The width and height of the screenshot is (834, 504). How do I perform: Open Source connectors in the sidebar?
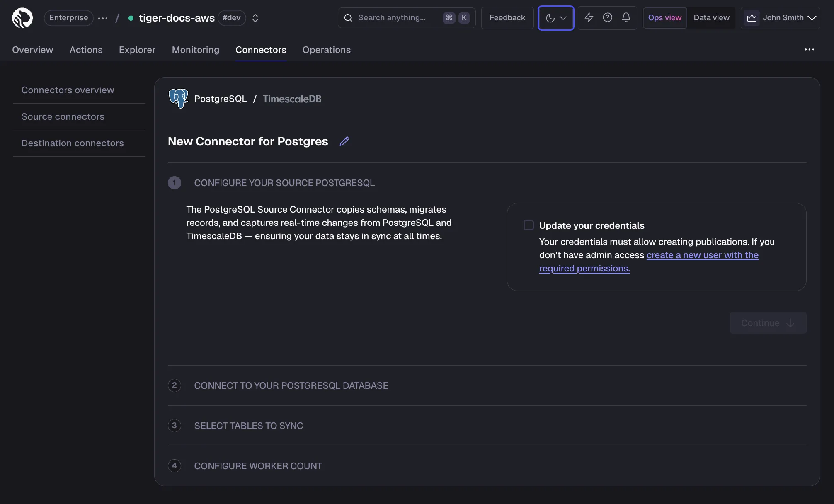click(79, 116)
